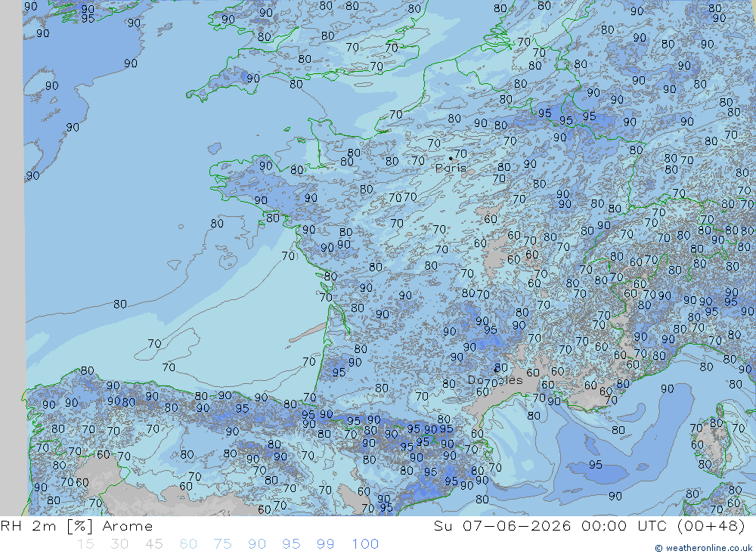Screen dimensions: 756x554
Task: Click the legend value 99
Action: tap(325, 544)
